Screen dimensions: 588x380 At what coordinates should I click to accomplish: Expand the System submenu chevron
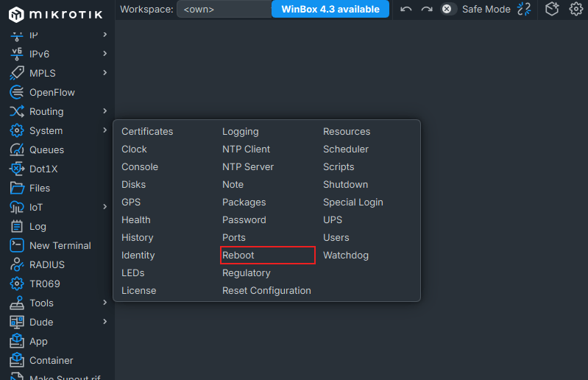pyautogui.click(x=105, y=130)
